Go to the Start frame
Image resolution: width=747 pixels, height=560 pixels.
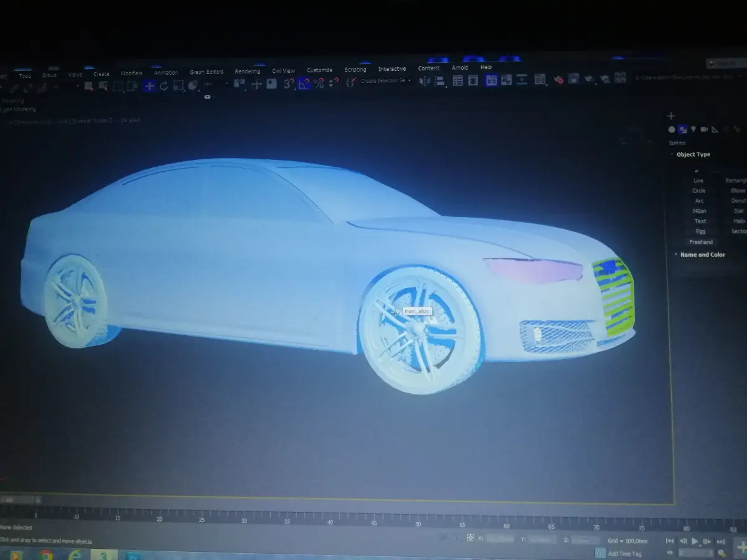(670, 541)
